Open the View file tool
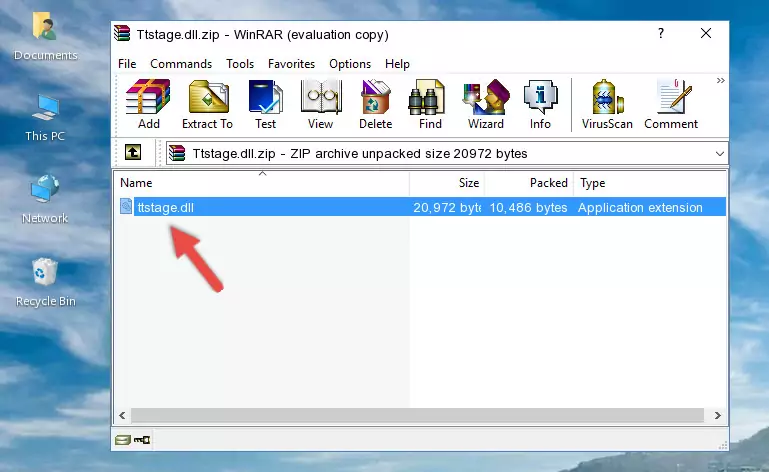This screenshot has height=472, width=769. point(321,105)
